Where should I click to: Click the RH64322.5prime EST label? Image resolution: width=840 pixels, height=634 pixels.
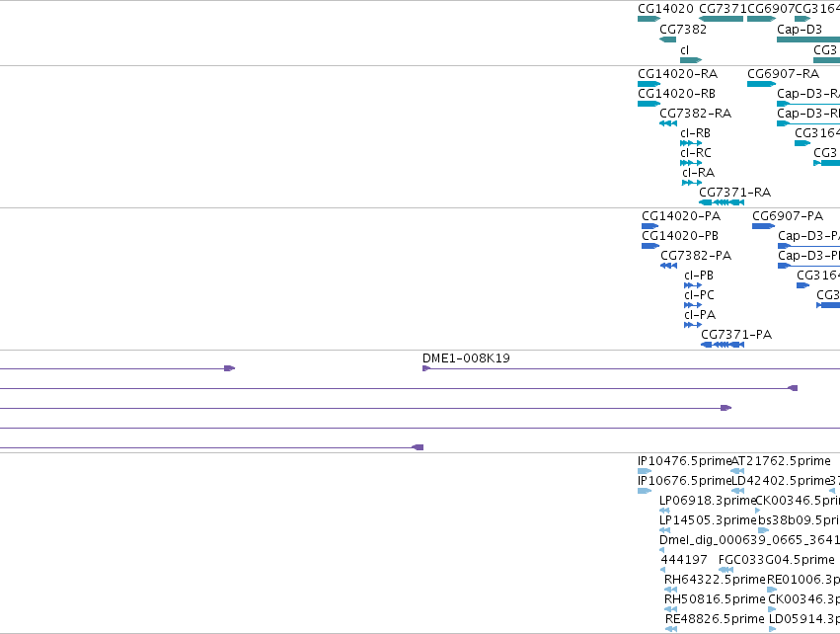pos(715,580)
